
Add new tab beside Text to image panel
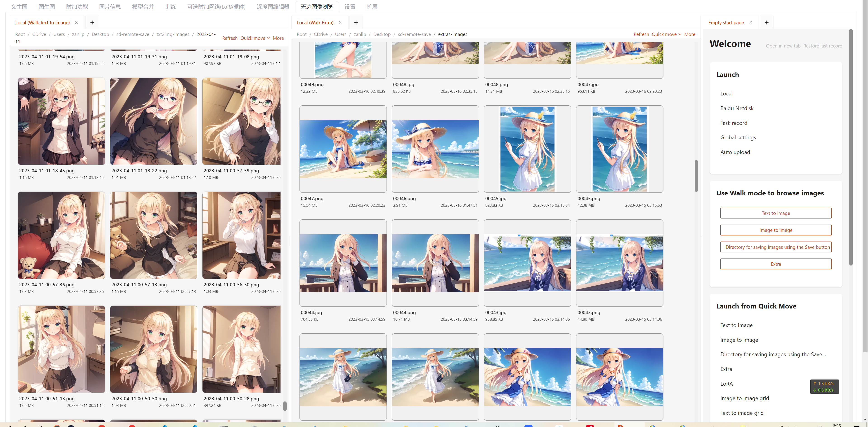coord(92,23)
